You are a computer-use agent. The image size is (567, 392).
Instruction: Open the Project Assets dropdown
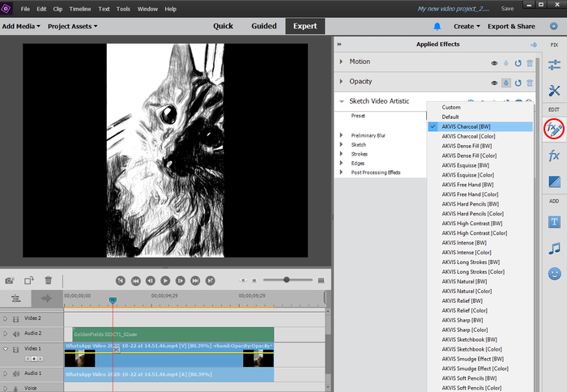(73, 27)
